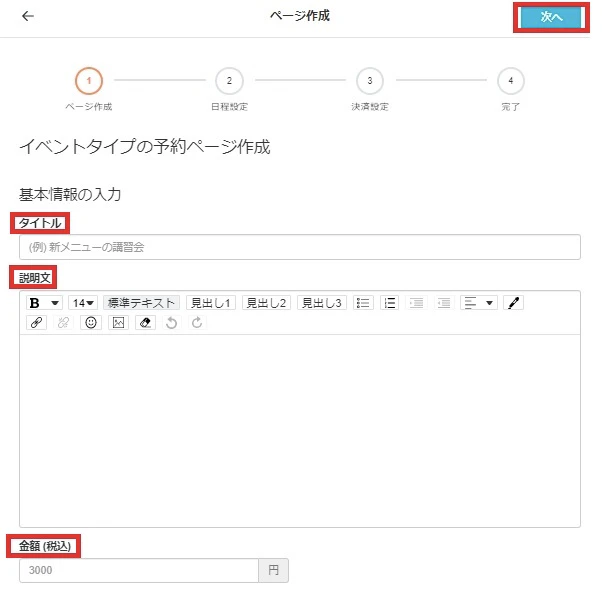Insert a numbered list
The height and width of the screenshot is (599, 602).
pos(390,303)
